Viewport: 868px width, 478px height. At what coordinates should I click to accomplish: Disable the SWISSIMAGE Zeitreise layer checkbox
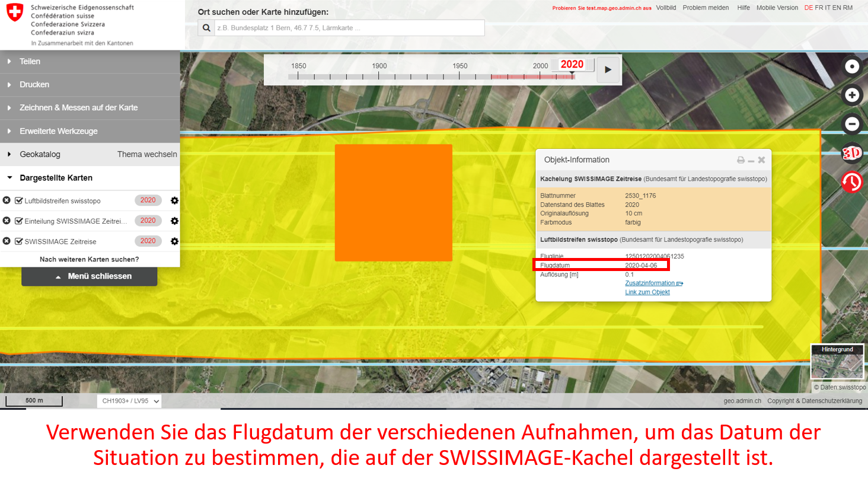(18, 241)
